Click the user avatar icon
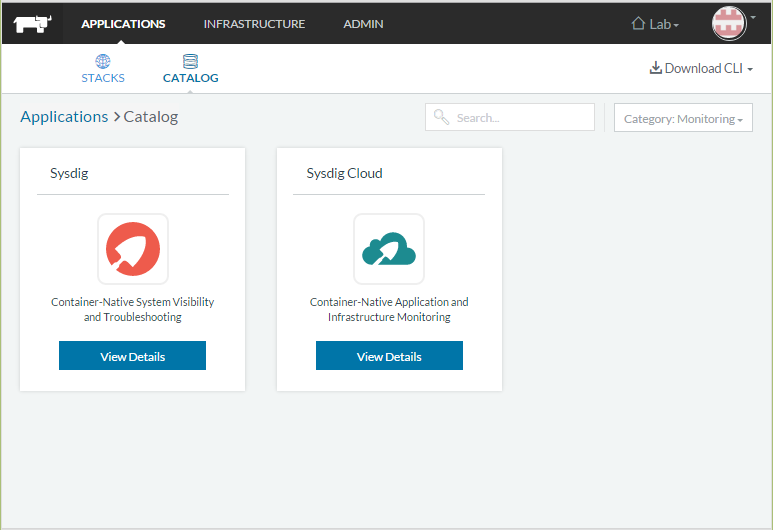The height and width of the screenshot is (530, 773). [729, 23]
